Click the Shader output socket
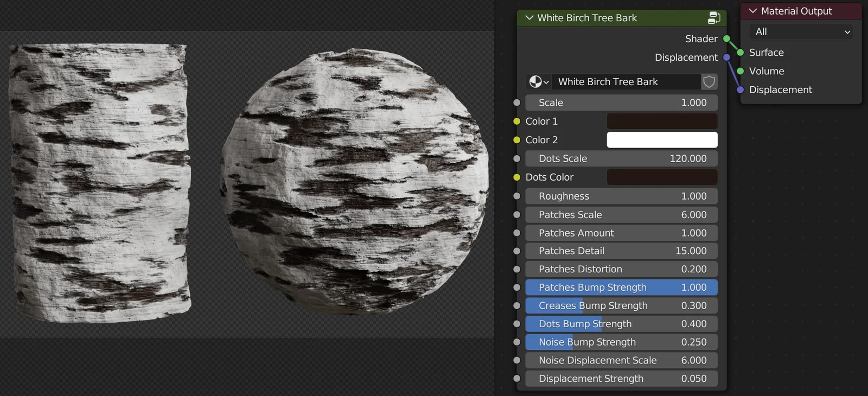Viewport: 868px width, 396px height. [x=726, y=39]
